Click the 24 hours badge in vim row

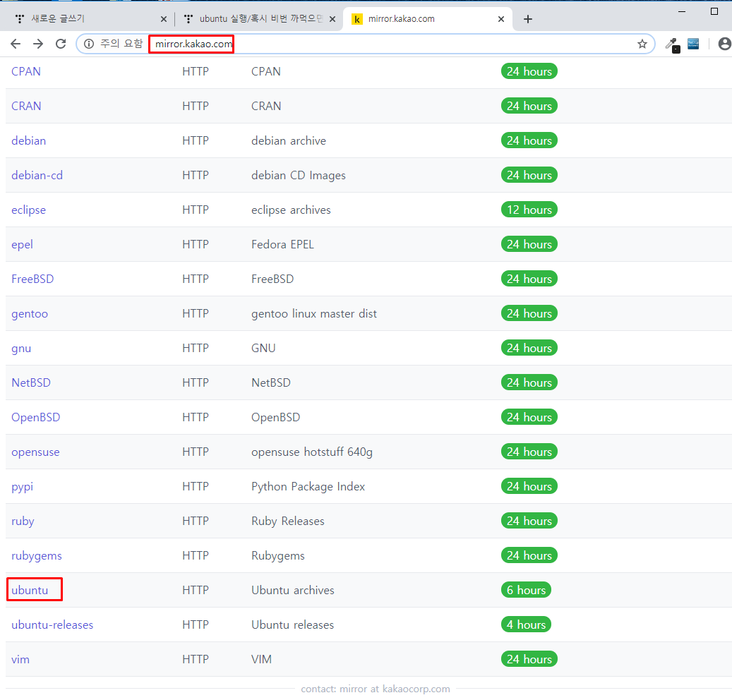coord(529,659)
